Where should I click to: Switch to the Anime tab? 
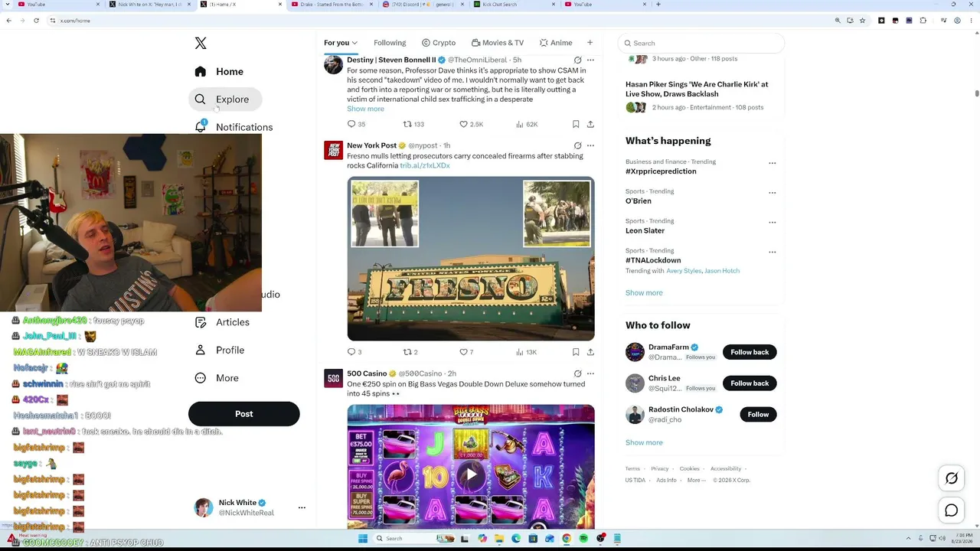pos(556,43)
